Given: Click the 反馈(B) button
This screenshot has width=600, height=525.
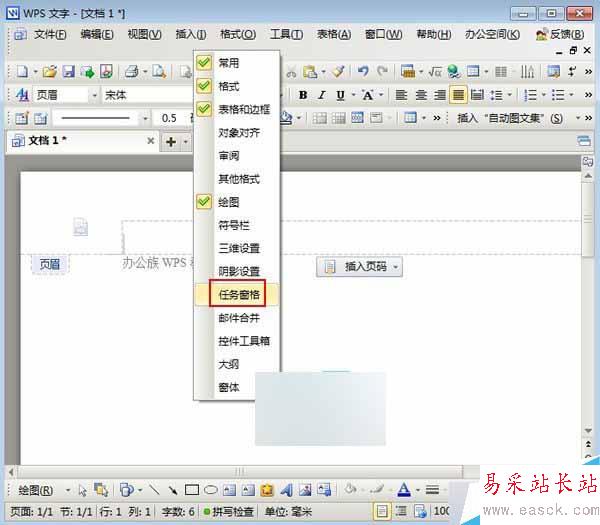Looking at the screenshot, I should pyautogui.click(x=561, y=34).
